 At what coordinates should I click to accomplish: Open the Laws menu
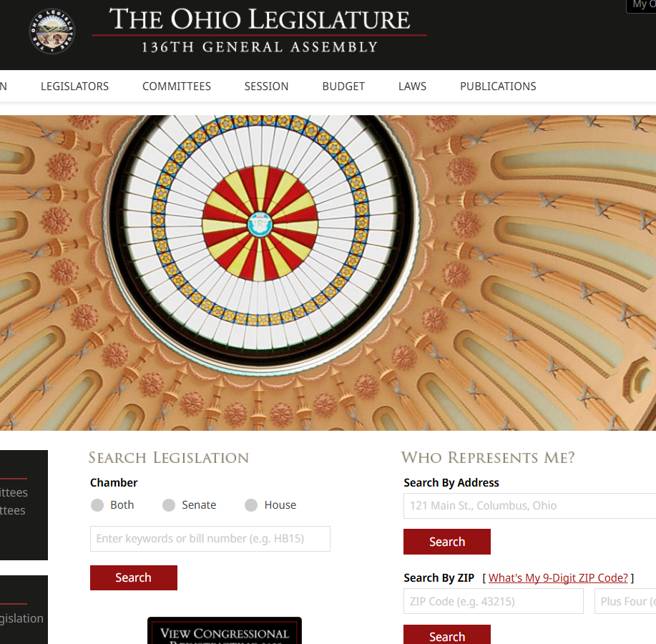coord(412,86)
